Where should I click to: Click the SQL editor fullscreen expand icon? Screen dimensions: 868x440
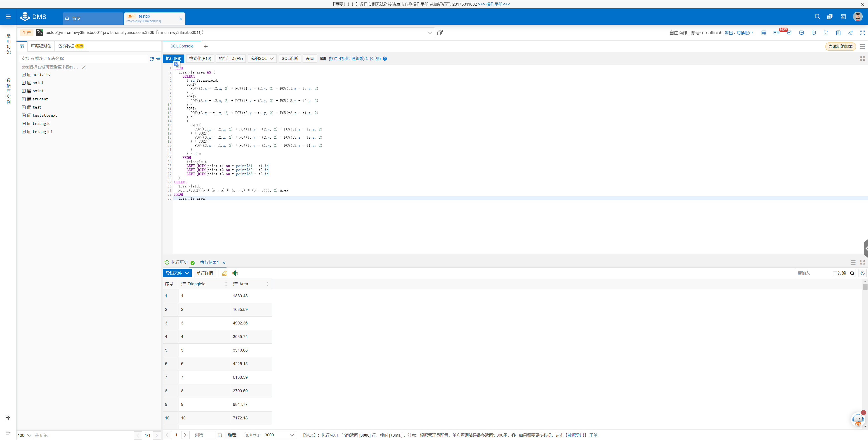coord(862,59)
